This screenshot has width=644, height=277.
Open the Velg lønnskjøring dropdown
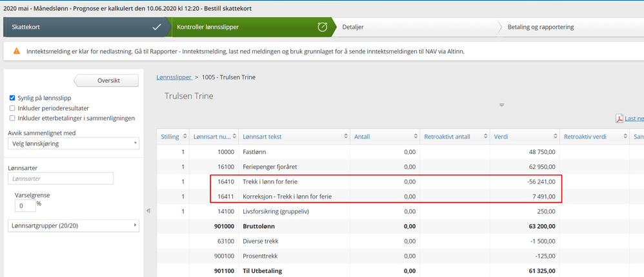click(73, 143)
